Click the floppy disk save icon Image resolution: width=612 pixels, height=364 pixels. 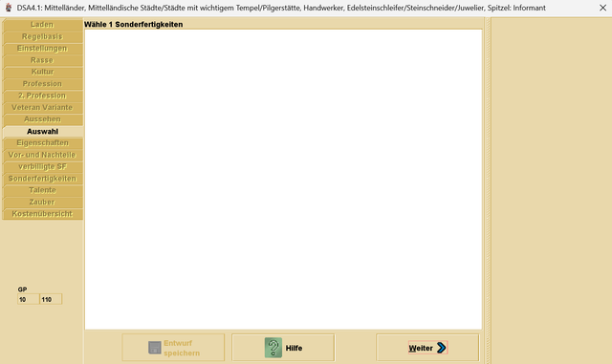[x=155, y=348]
